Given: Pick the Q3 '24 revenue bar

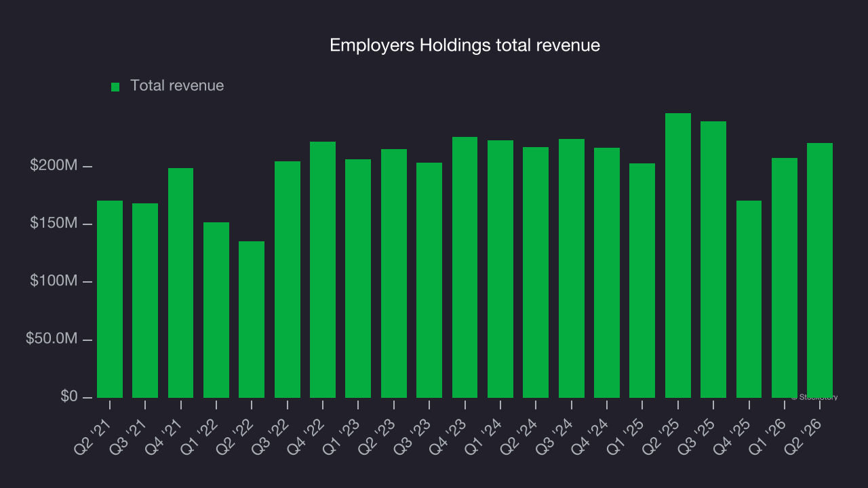Looking at the screenshot, I should coord(572,268).
